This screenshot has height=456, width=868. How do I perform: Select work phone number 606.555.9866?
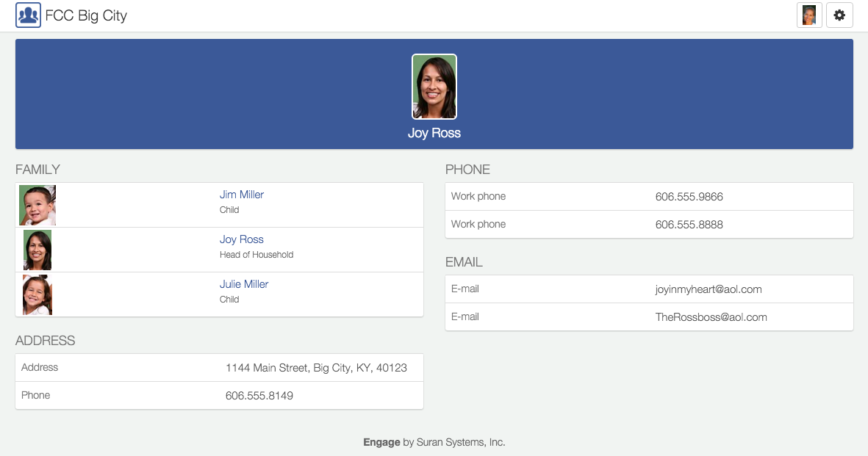(x=689, y=197)
